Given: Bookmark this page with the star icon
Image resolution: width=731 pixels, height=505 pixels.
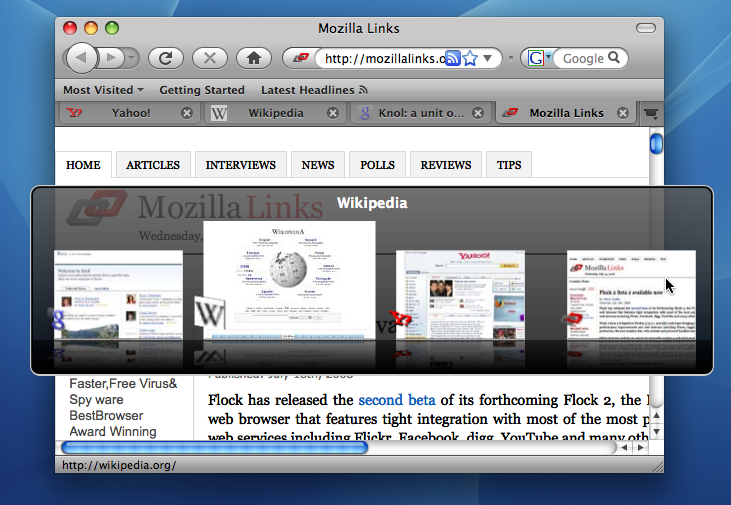Looking at the screenshot, I should (x=470, y=58).
